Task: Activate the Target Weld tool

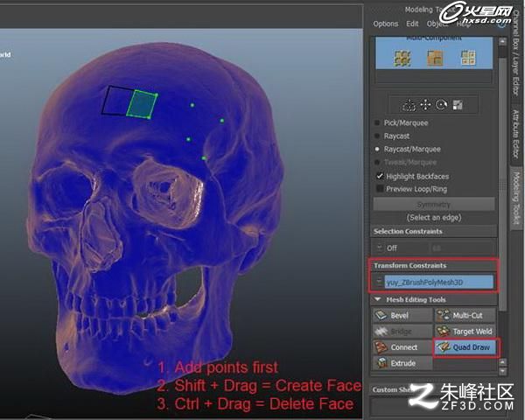Action: (465, 332)
